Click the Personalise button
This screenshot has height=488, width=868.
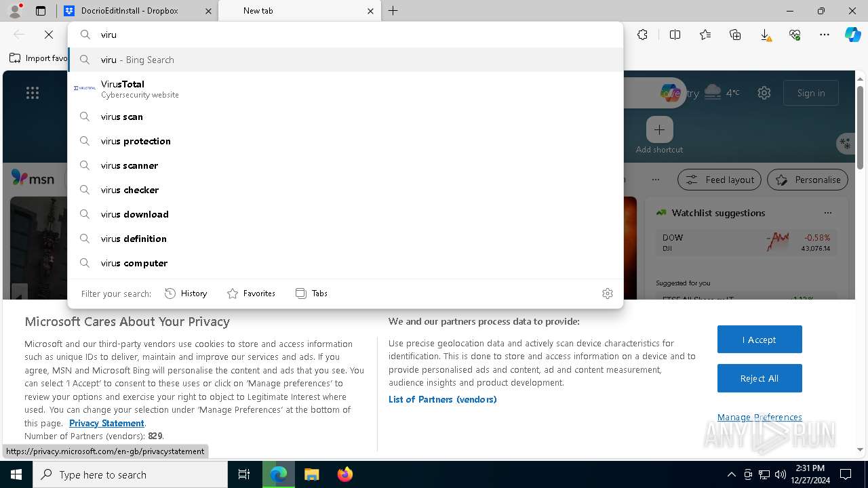(808, 180)
